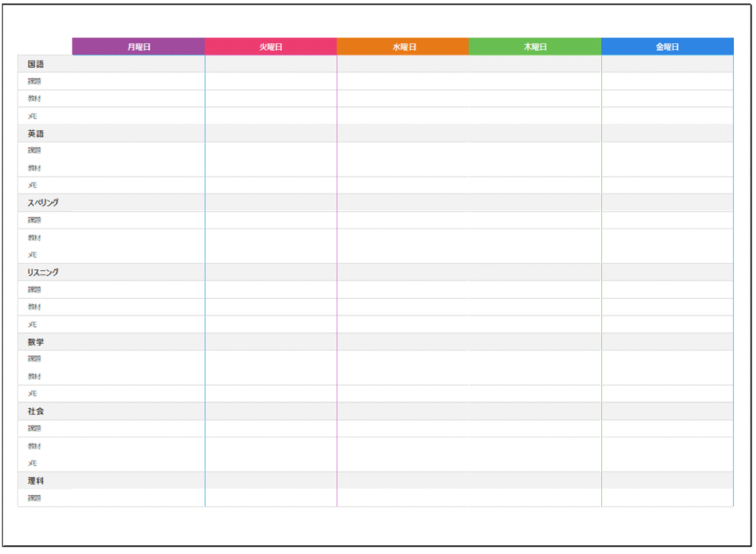Click the 課題 label under リスニング
756x554 pixels.
click(x=34, y=289)
